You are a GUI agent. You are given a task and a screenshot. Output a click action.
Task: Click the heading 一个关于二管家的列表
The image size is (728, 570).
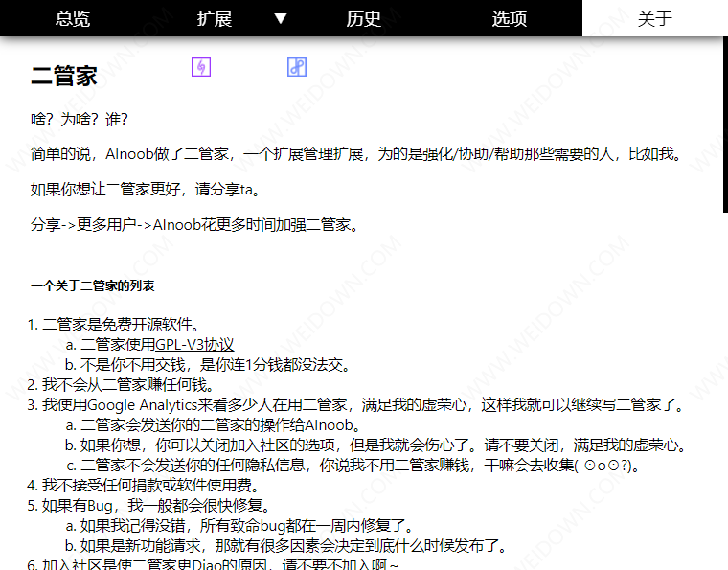pos(92,285)
